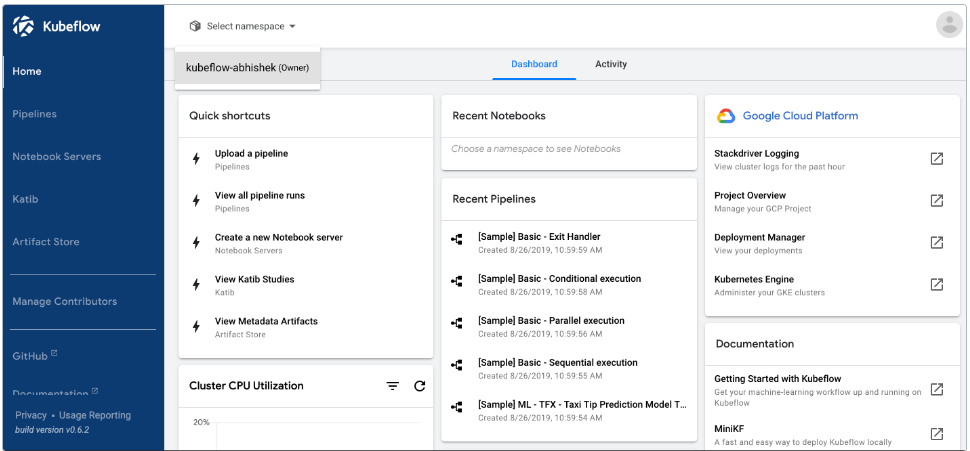Open Stackdriver Logging external link icon

[936, 159]
